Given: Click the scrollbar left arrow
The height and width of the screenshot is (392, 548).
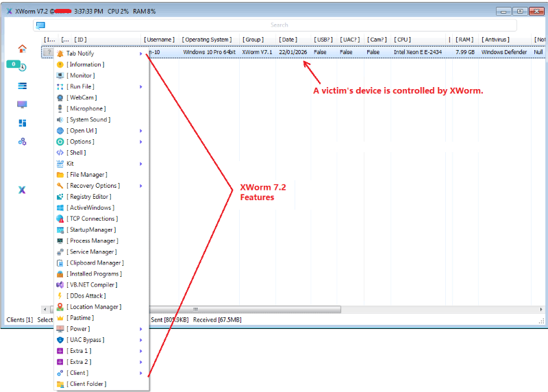Looking at the screenshot, I should [45, 310].
